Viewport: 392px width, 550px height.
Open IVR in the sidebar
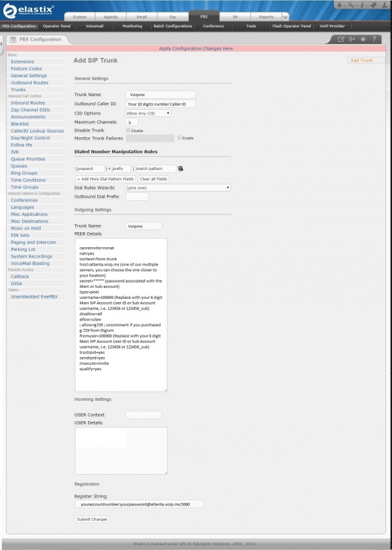click(15, 152)
